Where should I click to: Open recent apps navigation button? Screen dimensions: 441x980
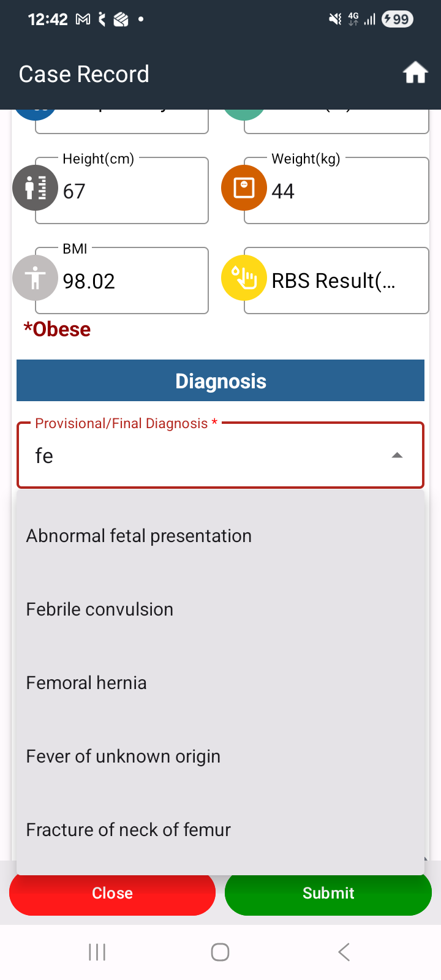[97, 952]
